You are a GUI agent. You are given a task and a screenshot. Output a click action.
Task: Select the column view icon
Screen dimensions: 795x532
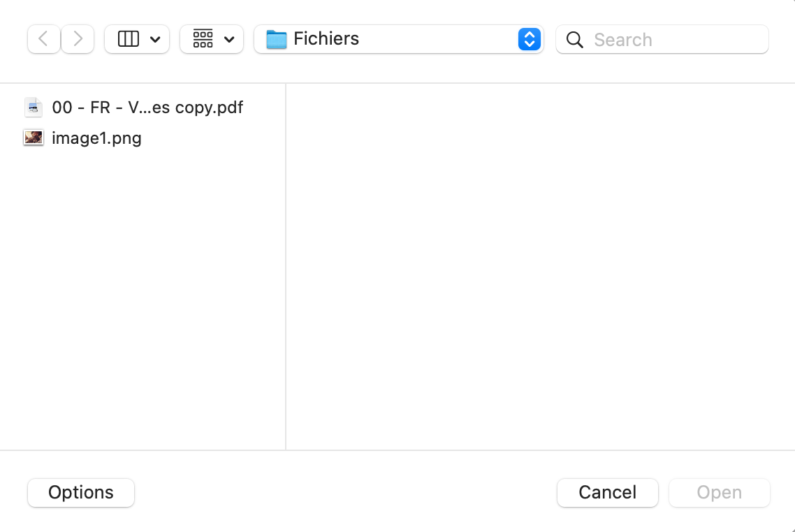coord(129,39)
